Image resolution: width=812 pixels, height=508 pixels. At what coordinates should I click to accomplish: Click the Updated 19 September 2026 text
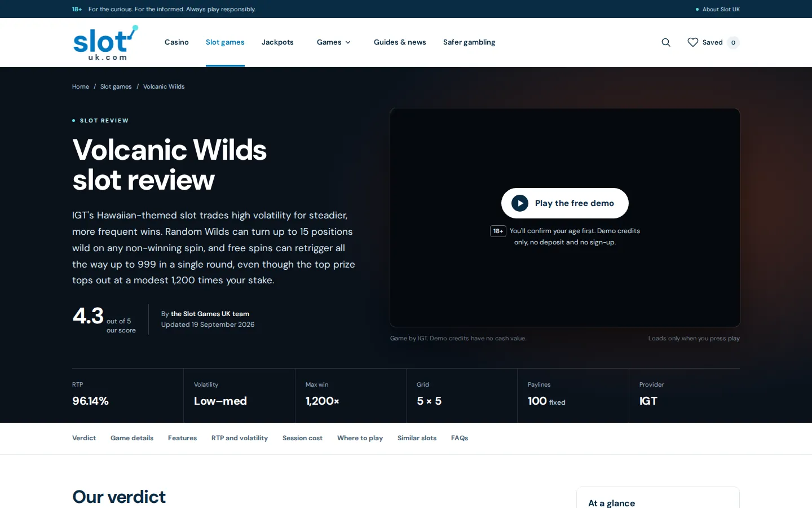208,325
